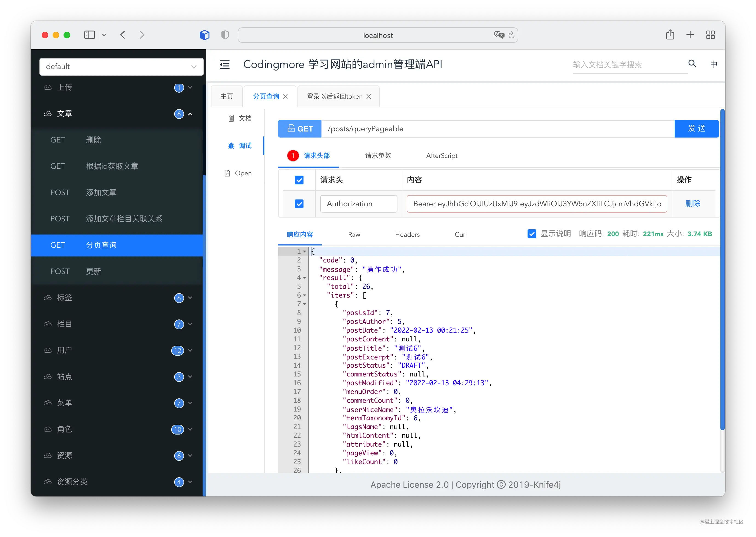Image resolution: width=756 pixels, height=537 pixels.
Task: Open the privacy shield icon
Action: [x=225, y=35]
